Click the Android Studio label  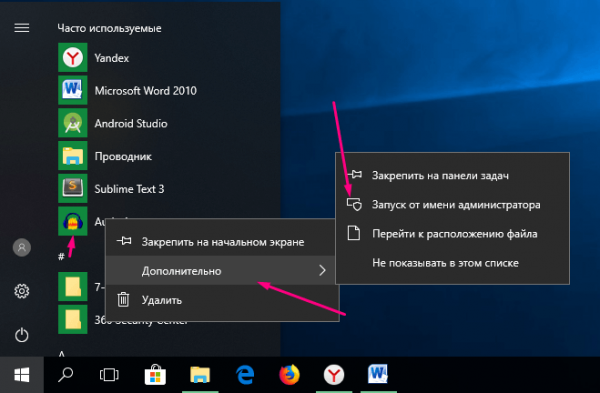point(131,124)
